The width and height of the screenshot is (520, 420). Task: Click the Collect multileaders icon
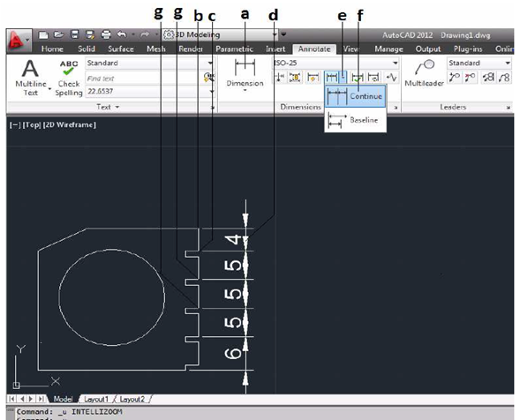click(x=504, y=78)
